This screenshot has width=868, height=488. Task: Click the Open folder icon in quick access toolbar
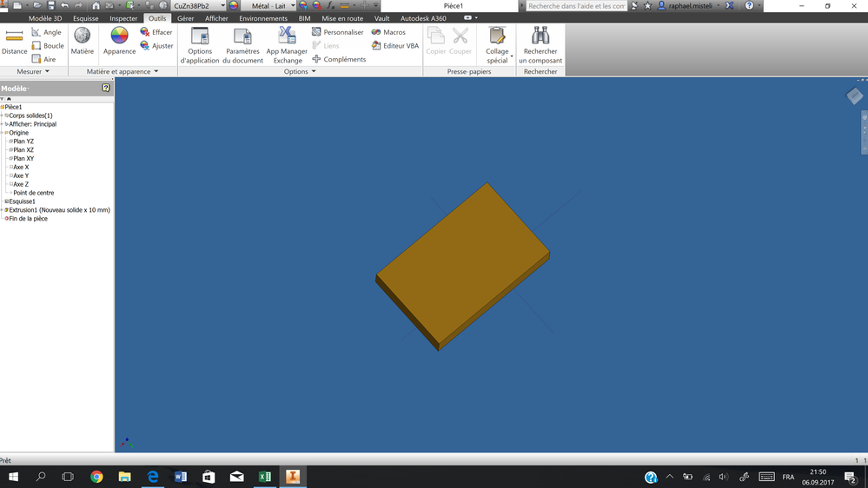click(36, 5)
